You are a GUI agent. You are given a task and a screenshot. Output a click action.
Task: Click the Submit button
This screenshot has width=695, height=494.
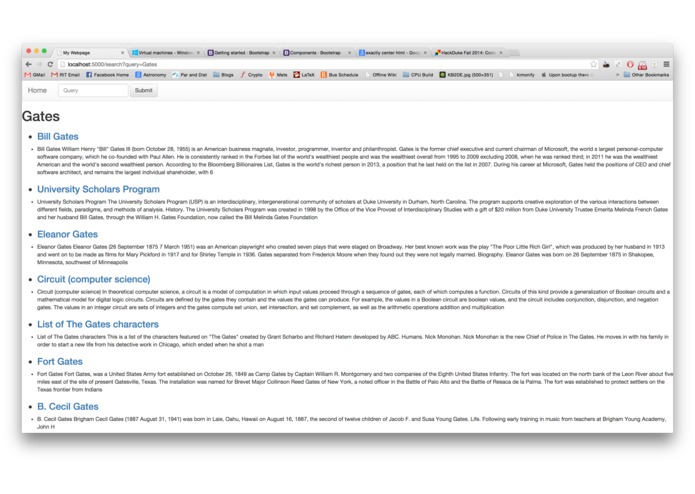(144, 90)
